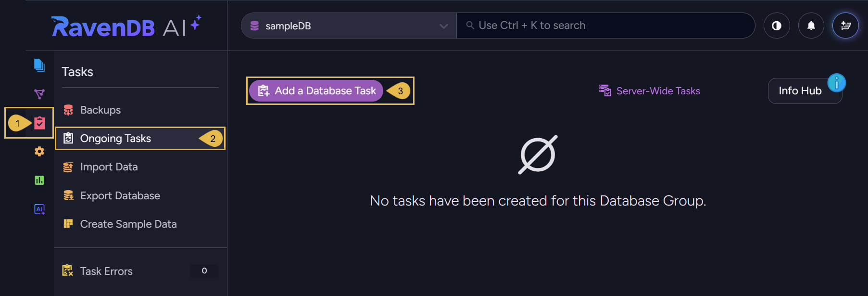Open the Settings gear sidebar icon
The width and height of the screenshot is (868, 296).
tap(39, 152)
